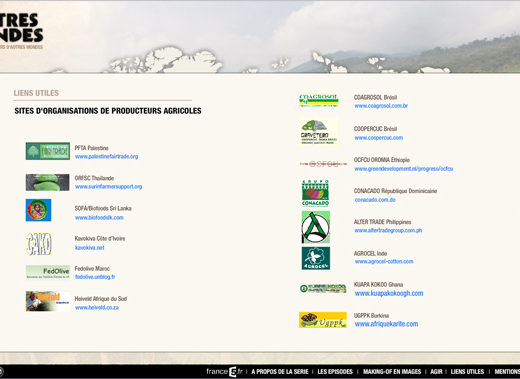The image size is (520, 379).
Task: Click the yellow UGPPK logo
Action: tap(323, 320)
